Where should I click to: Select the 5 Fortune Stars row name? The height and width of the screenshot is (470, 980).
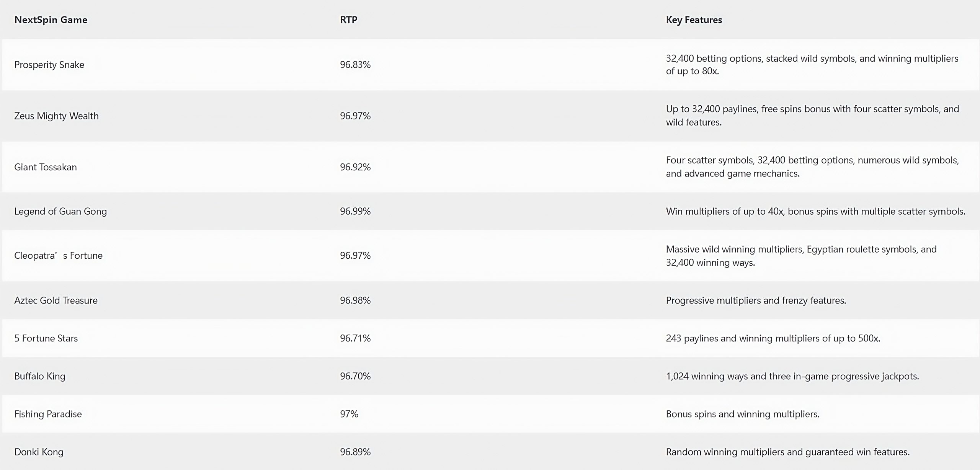[x=46, y=338]
